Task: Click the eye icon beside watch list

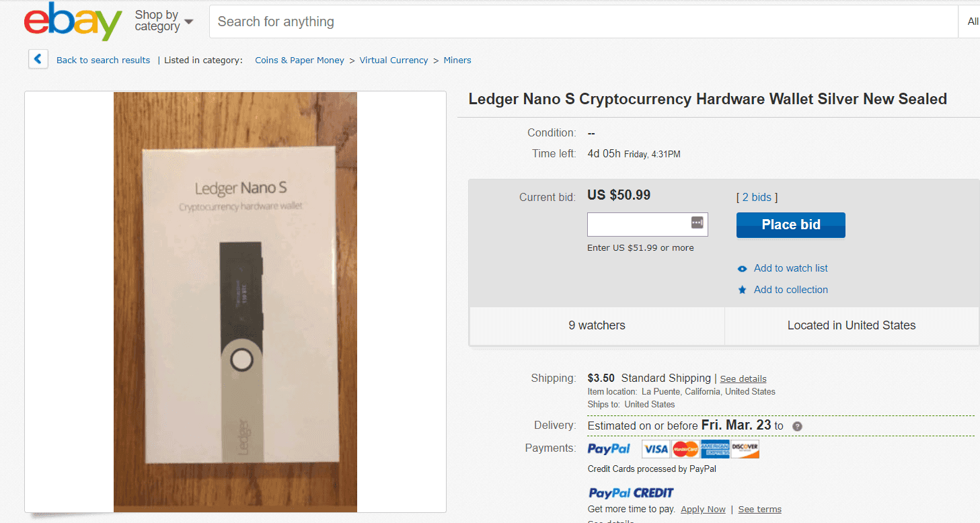Action: click(742, 268)
